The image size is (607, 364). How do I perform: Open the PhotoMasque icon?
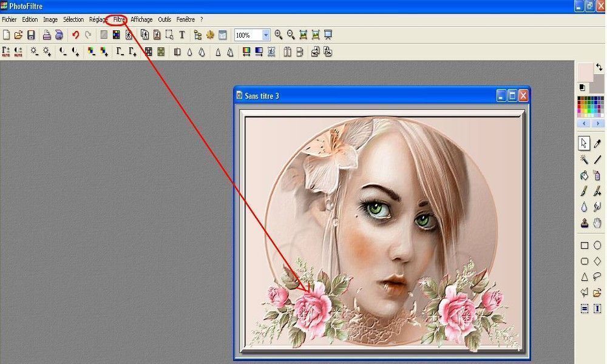point(271,52)
